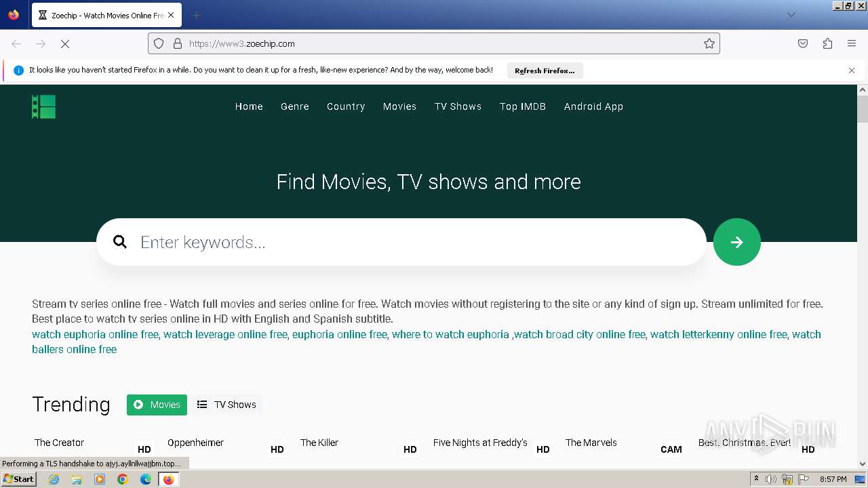Show hidden tray icons arrow
The height and width of the screenshot is (488, 868).
[756, 479]
